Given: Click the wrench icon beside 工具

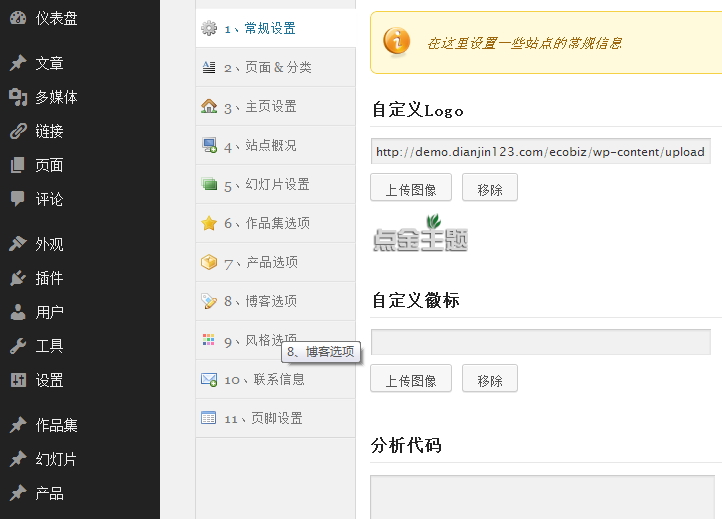Looking at the screenshot, I should click(18, 346).
